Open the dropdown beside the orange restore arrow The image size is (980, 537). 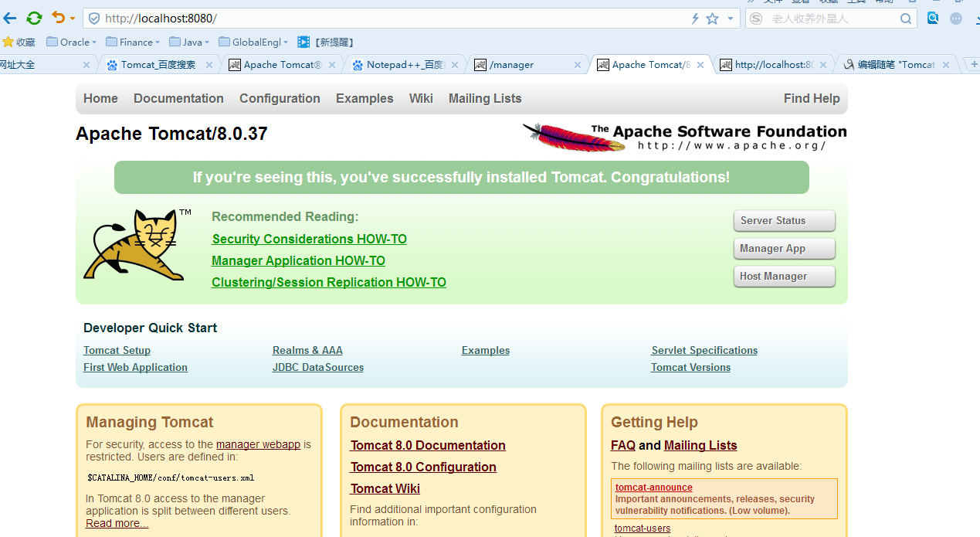coord(73,18)
